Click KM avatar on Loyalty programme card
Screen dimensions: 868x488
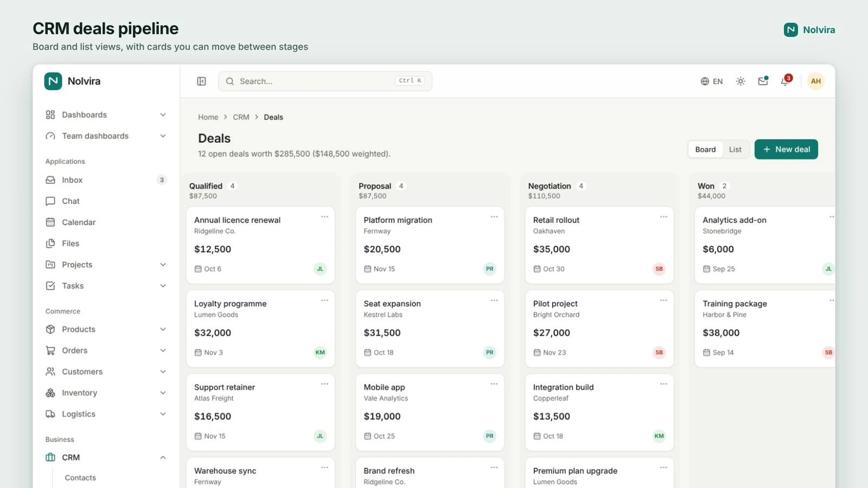320,352
